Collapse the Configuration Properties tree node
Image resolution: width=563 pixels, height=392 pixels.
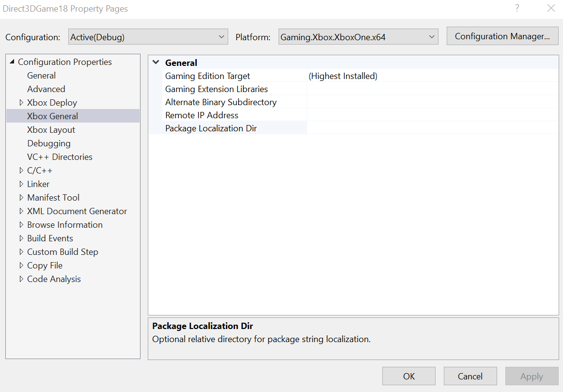tap(12, 62)
